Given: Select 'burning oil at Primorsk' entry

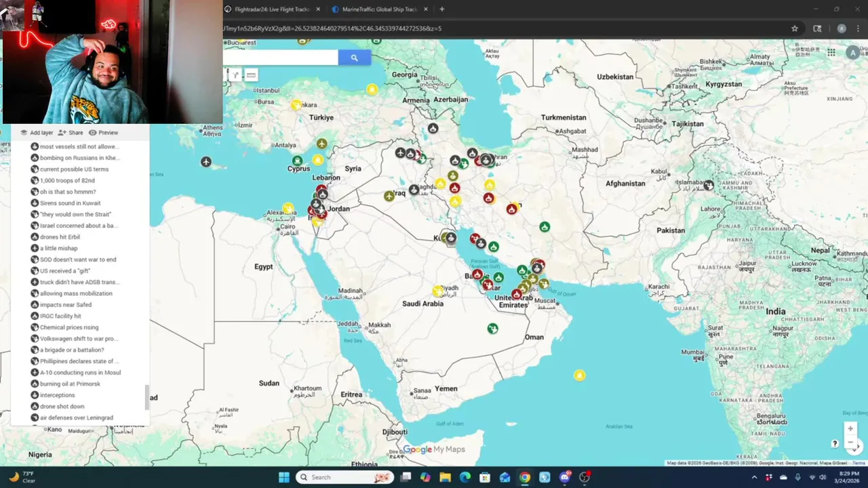Looking at the screenshot, I should point(70,384).
